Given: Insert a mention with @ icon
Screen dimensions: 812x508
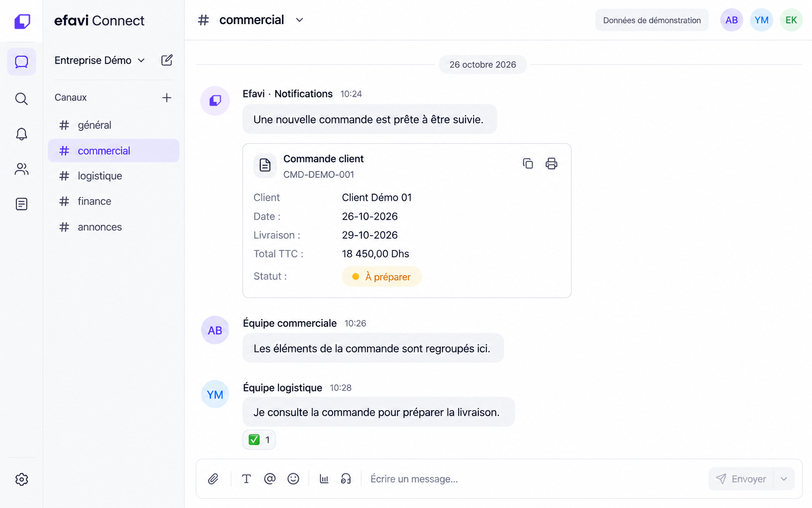Looking at the screenshot, I should point(270,479).
